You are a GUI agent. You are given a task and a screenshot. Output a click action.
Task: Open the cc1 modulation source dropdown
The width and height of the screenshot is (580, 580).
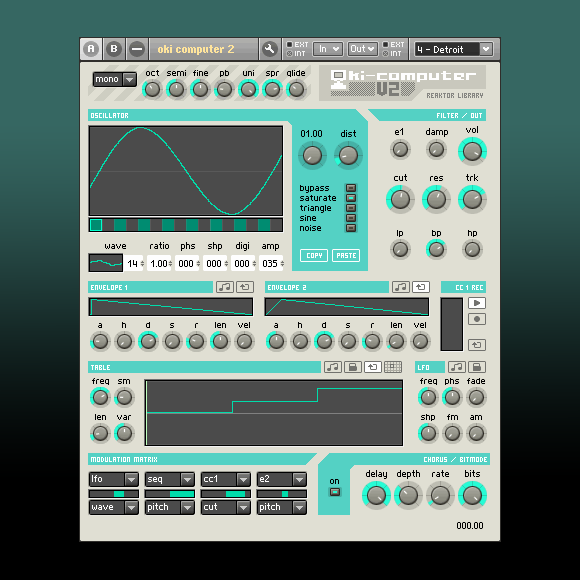click(x=226, y=479)
